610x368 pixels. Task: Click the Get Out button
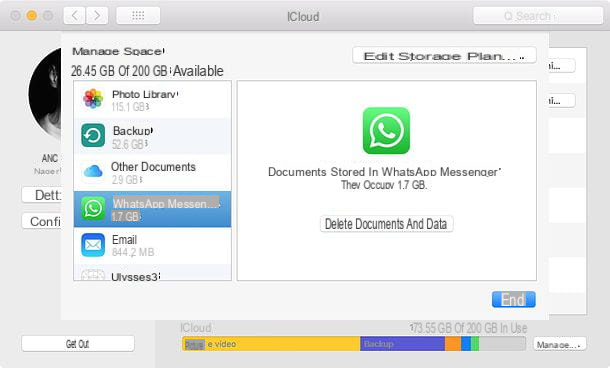pos(78,344)
